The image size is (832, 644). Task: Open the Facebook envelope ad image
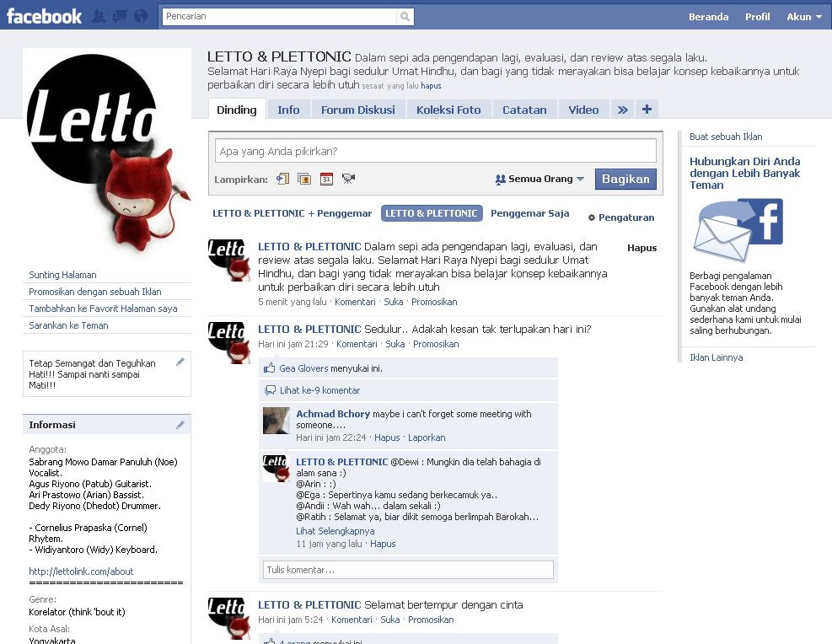pyautogui.click(x=738, y=230)
